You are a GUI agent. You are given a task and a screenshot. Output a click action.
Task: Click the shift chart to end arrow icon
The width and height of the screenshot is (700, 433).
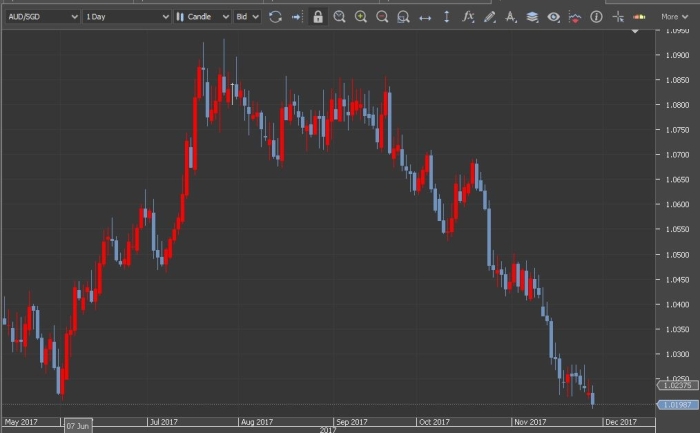pos(297,17)
